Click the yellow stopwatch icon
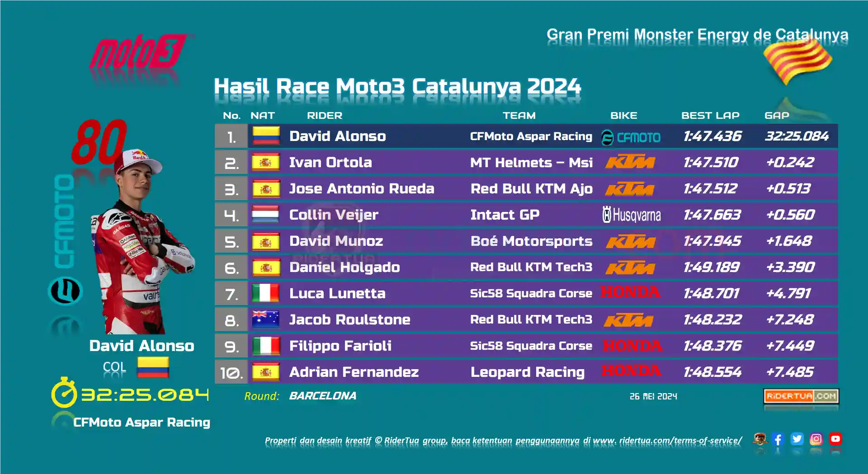Image resolution: width=868 pixels, height=474 pixels. tap(64, 393)
